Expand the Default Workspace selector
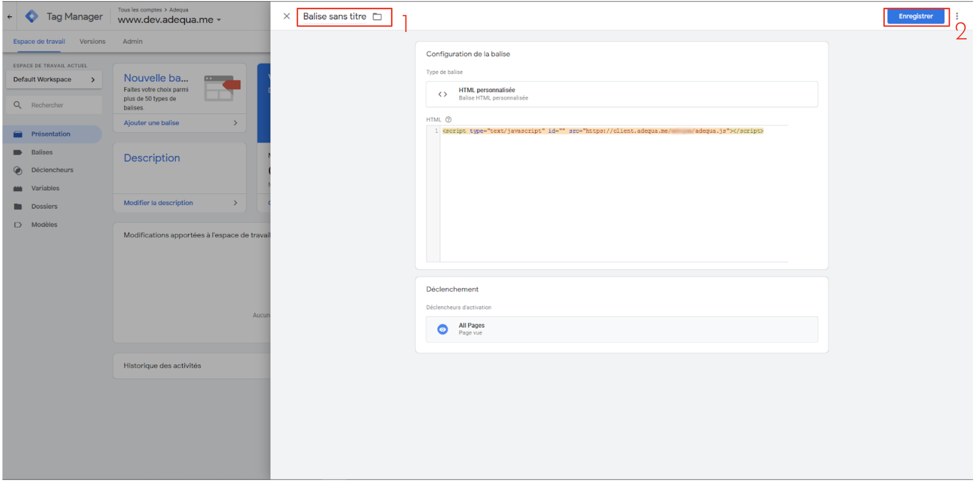This screenshot has height=485, width=980. point(54,79)
